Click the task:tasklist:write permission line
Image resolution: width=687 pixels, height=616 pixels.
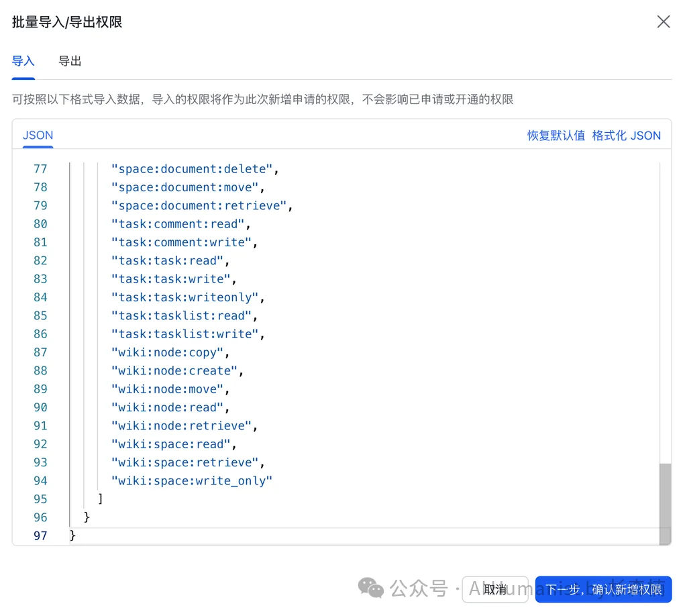pos(185,333)
